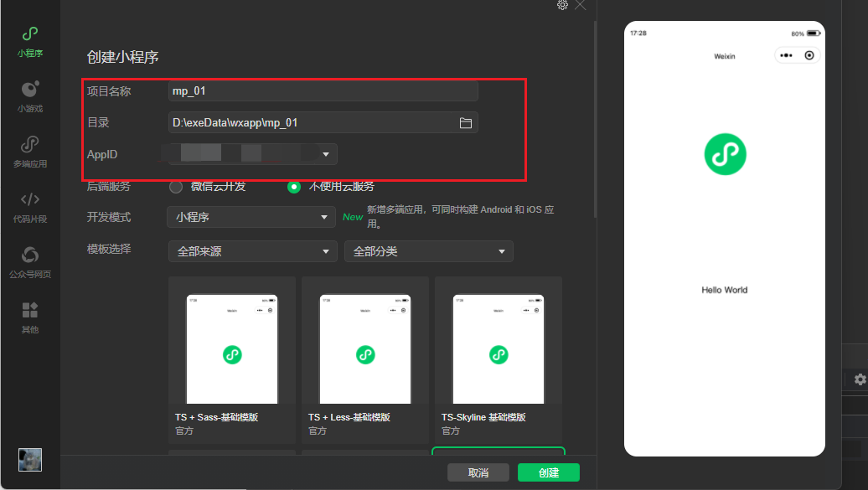Edit the 项目名称 field mp_01
The image size is (868, 490).
[323, 90]
